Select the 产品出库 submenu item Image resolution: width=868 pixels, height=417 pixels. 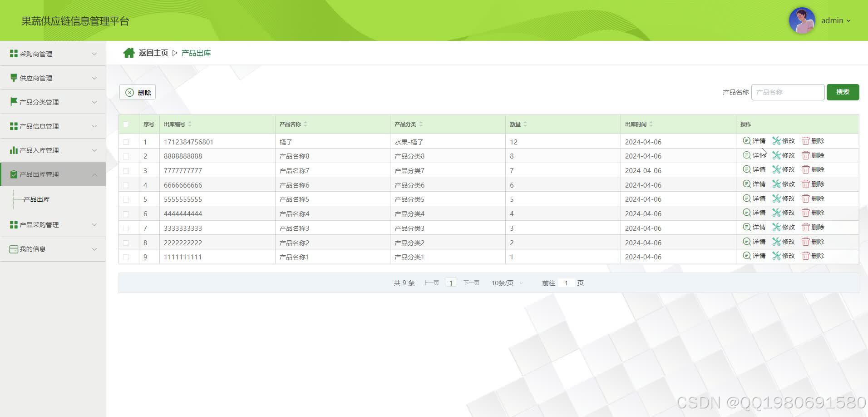coord(37,199)
